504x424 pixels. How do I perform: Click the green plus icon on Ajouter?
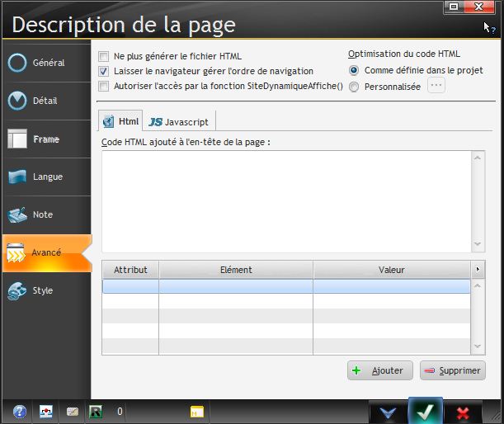tap(356, 370)
